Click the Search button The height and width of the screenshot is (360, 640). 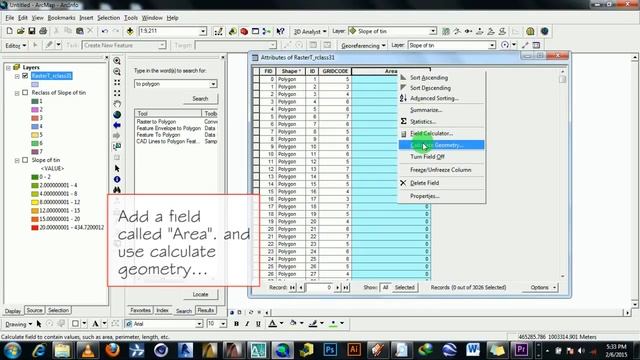pos(200,98)
